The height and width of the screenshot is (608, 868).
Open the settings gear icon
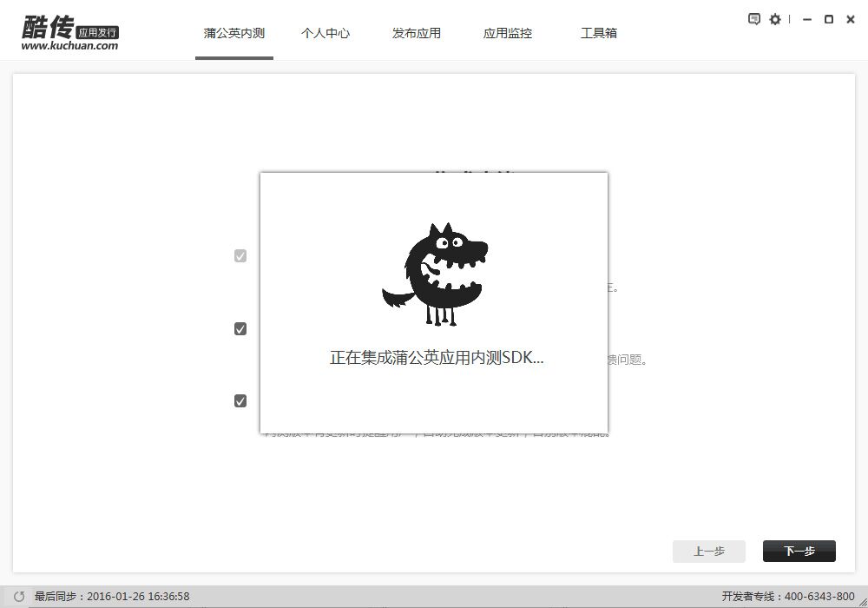point(775,18)
